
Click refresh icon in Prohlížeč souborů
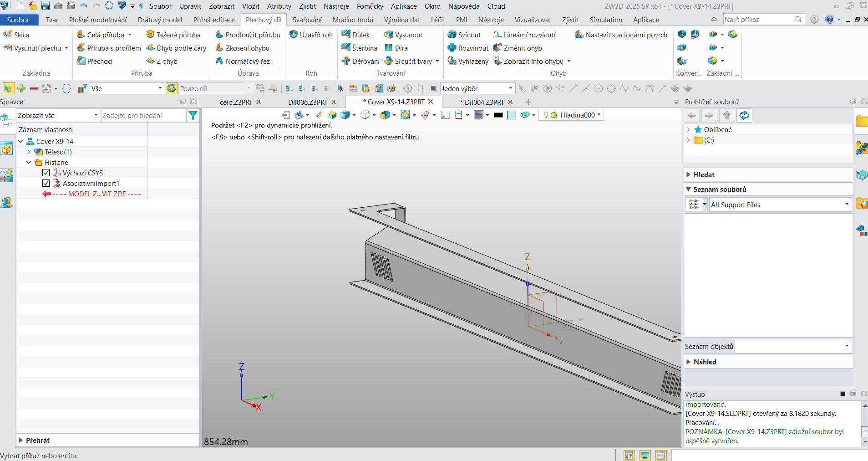click(x=744, y=116)
